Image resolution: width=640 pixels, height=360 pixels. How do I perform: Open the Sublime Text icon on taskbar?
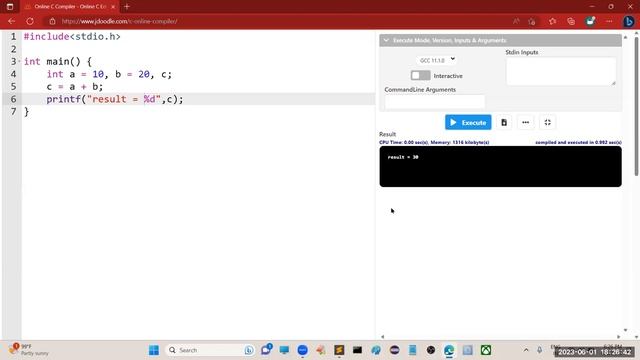pos(339,350)
